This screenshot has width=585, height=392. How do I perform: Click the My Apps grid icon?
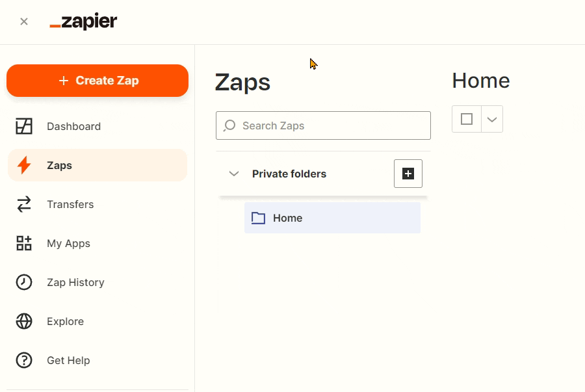(24, 243)
